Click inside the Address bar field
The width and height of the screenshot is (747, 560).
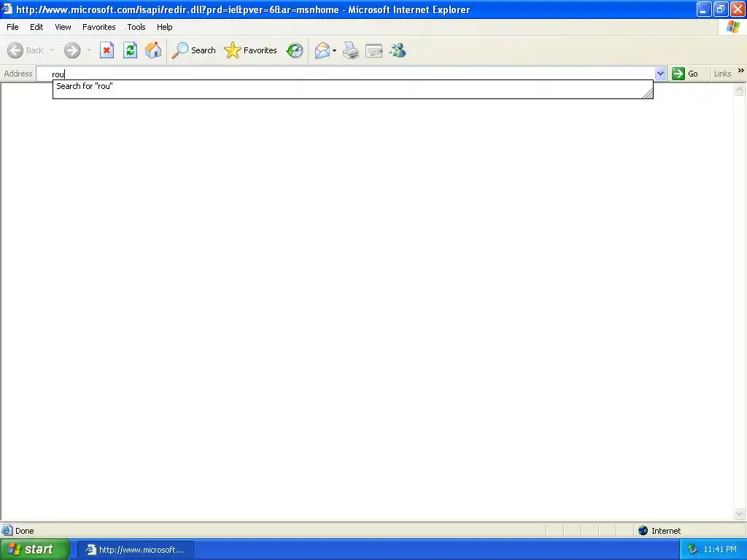click(345, 74)
